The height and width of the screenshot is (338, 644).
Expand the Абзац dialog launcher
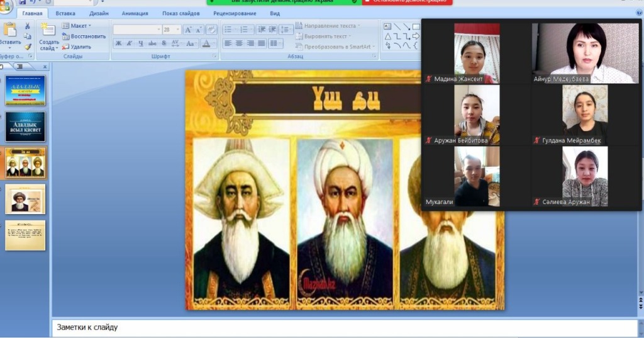click(374, 57)
